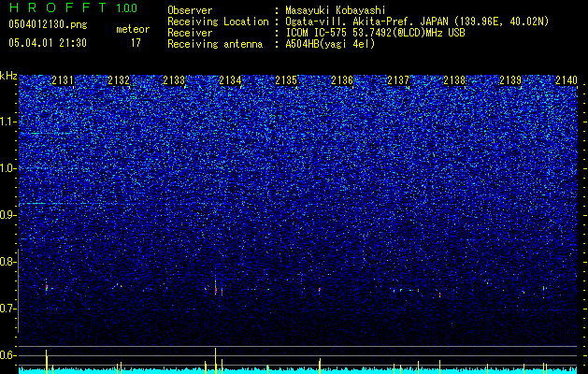Click the yellow power peak before 2131
Image resolution: width=588 pixels, height=374 pixels.
47,361
